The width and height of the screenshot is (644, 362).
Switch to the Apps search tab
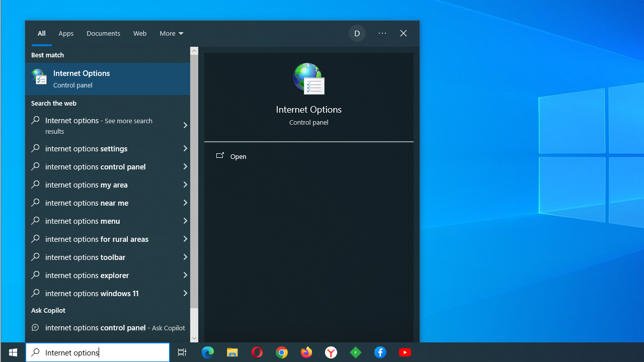[x=66, y=34]
